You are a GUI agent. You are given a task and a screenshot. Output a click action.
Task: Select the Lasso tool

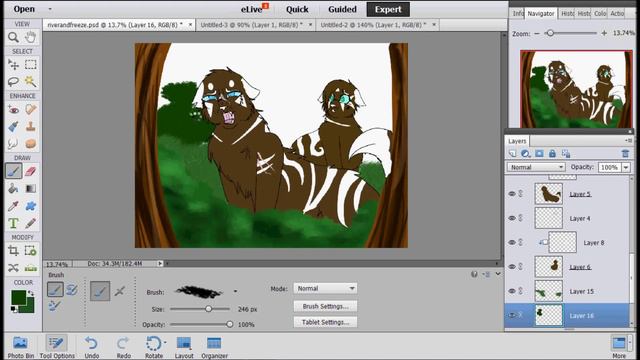[13, 82]
